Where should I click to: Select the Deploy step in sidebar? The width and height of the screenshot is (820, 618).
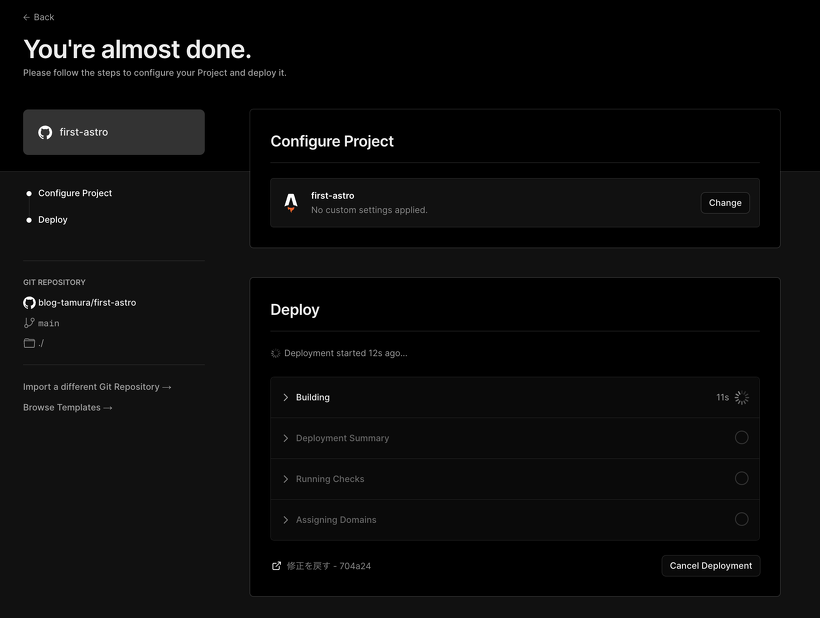tap(53, 220)
